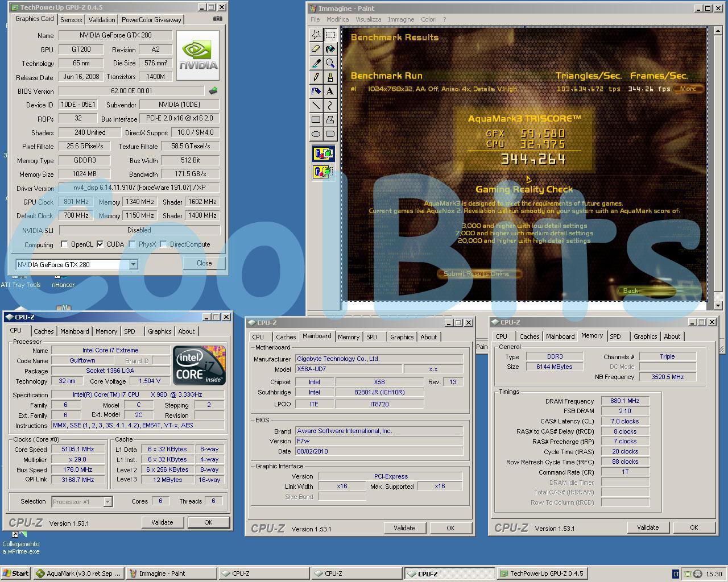The image size is (728, 582).
Task: Toggle the DirectCompute checkbox in GPU-Z
Action: [x=164, y=244]
